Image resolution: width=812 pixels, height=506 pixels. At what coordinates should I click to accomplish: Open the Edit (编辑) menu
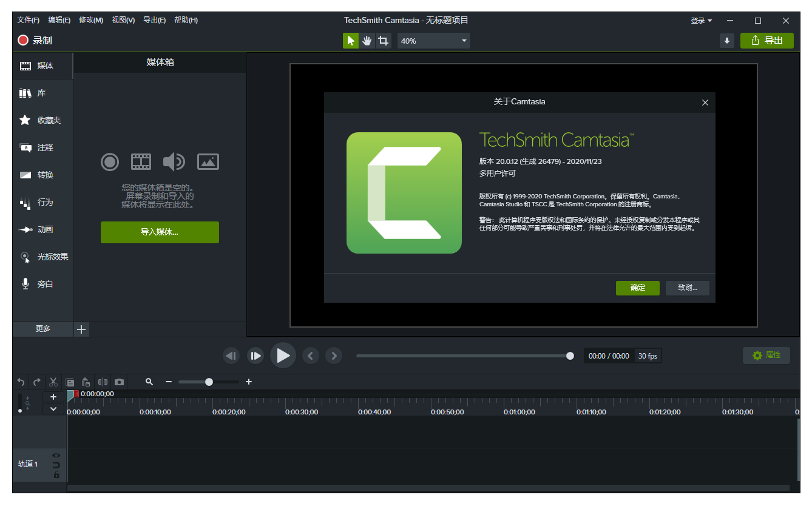click(x=59, y=20)
